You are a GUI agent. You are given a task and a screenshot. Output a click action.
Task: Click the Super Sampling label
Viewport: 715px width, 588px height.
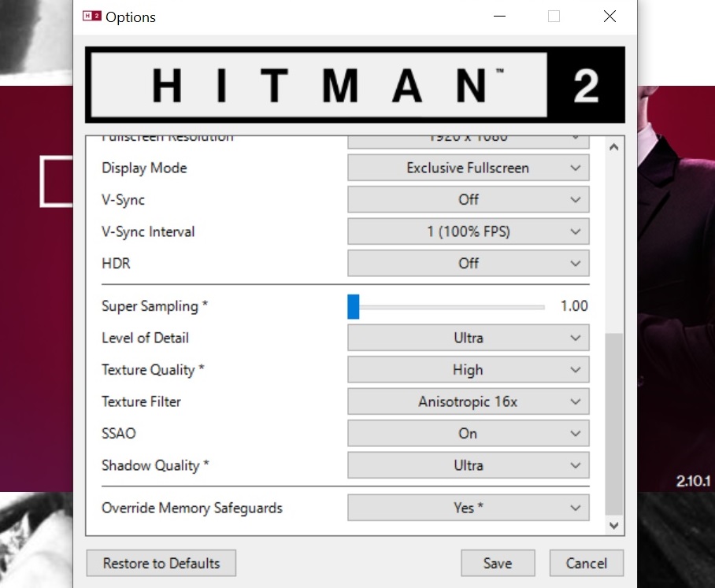(x=154, y=306)
